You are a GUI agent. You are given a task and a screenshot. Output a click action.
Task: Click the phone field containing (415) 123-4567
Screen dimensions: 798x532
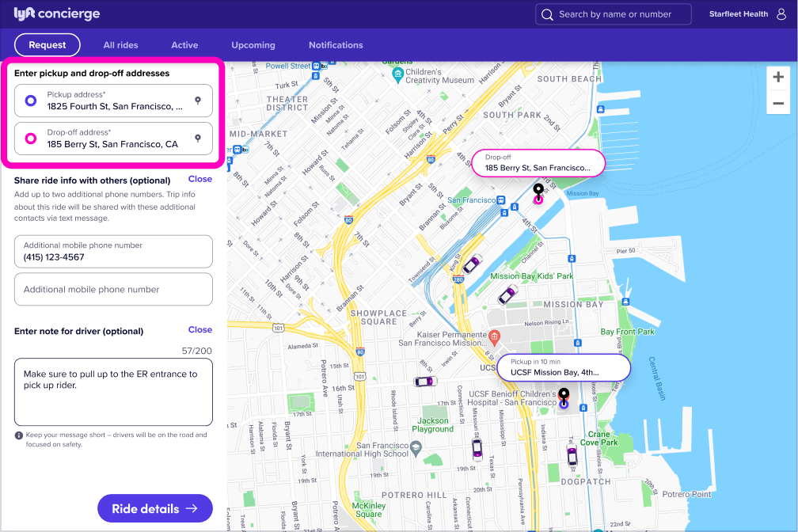tap(113, 252)
